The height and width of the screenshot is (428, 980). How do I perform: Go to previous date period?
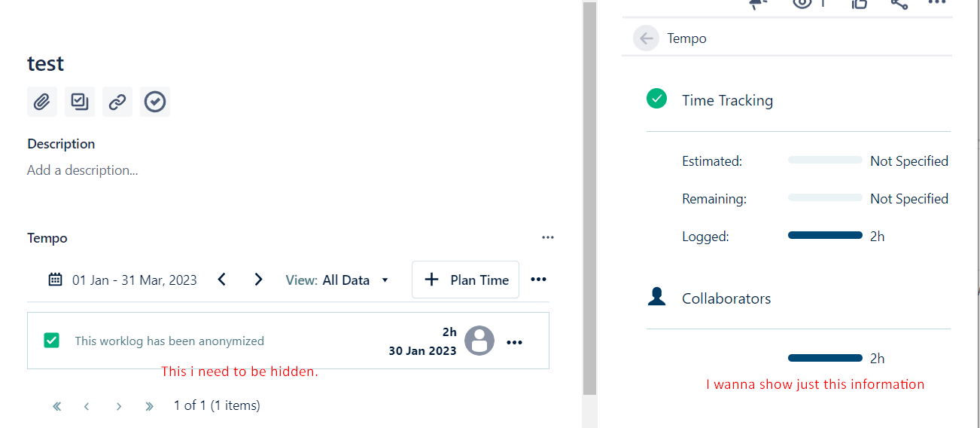[222, 280]
